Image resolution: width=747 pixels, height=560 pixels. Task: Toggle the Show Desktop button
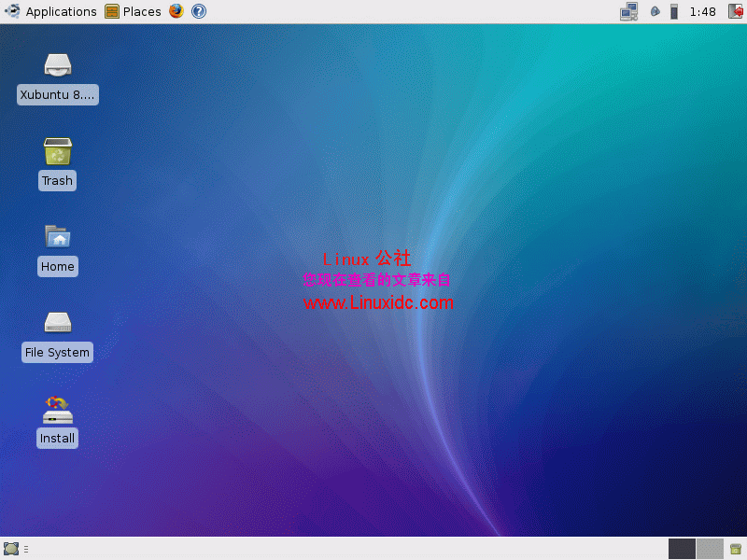pos(9,549)
